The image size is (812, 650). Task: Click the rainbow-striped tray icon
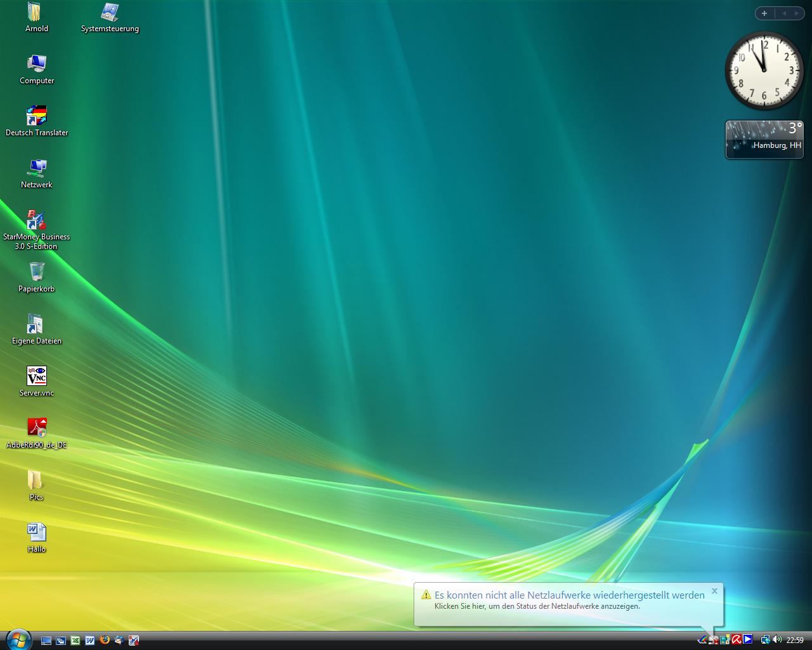point(702,639)
